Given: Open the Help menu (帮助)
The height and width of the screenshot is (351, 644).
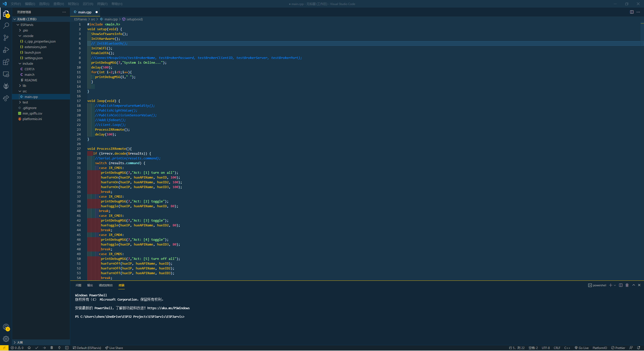Looking at the screenshot, I should click(x=117, y=4).
